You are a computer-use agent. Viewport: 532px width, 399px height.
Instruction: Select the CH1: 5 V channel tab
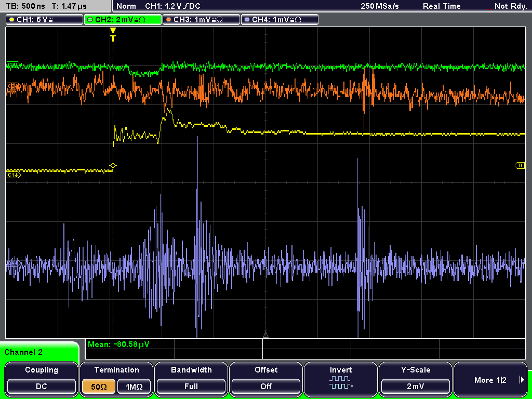click(45, 20)
